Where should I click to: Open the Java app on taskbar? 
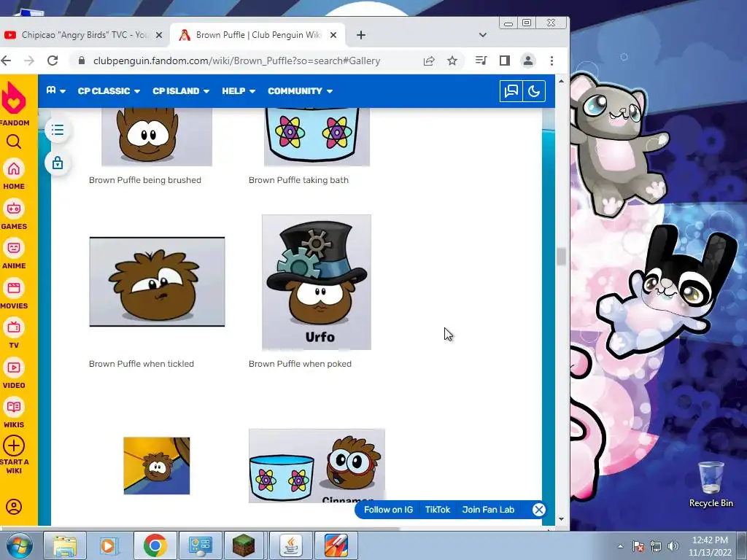pyautogui.click(x=291, y=545)
